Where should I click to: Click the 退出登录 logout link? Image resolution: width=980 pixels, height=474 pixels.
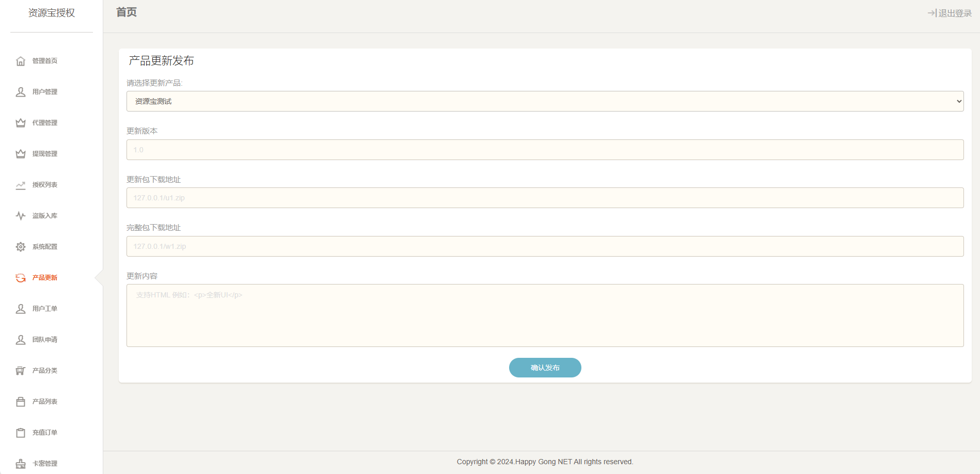click(950, 13)
